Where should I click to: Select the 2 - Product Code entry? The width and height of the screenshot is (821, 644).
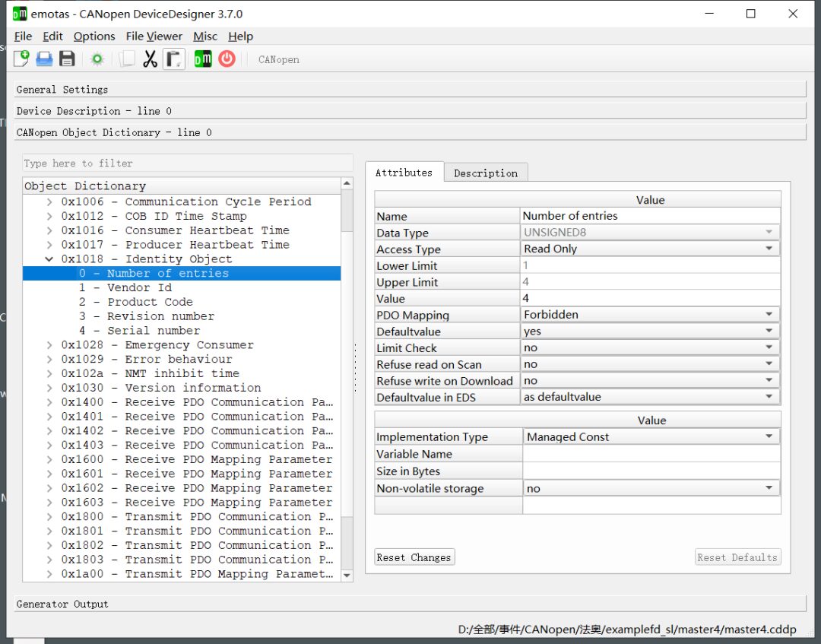tap(136, 302)
